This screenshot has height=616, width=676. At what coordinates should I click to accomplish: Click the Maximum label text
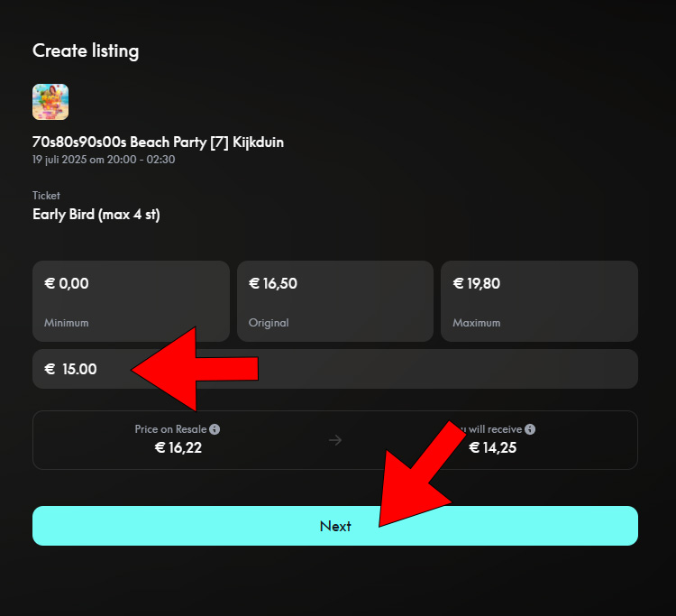[477, 323]
